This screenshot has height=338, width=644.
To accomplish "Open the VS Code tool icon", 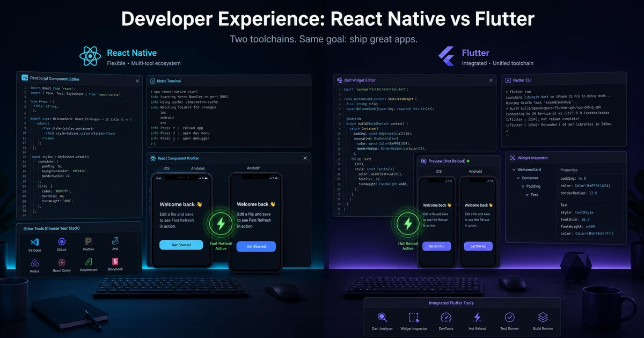I will (x=34, y=242).
